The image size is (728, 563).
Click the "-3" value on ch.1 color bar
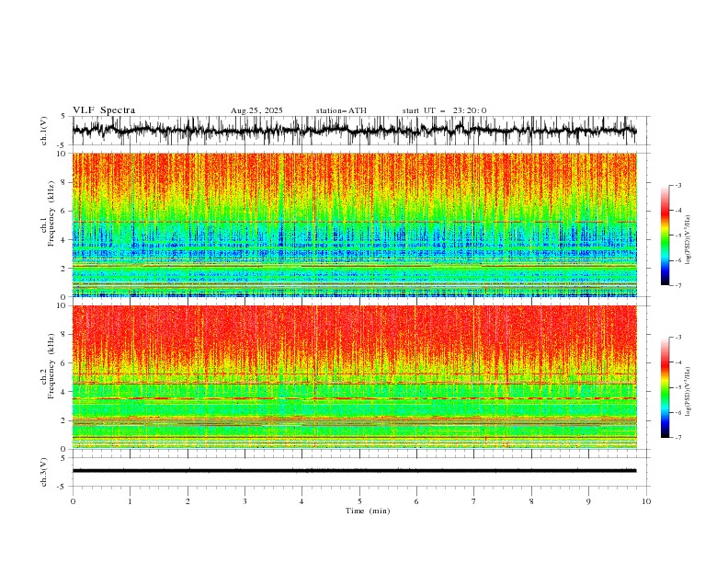pos(677,185)
